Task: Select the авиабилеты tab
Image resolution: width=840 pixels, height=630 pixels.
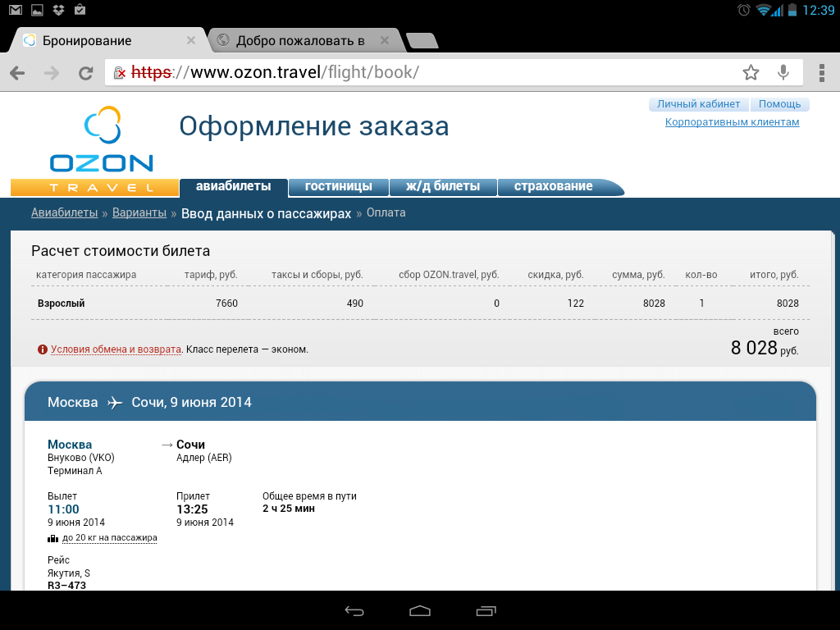Action: tap(234, 186)
